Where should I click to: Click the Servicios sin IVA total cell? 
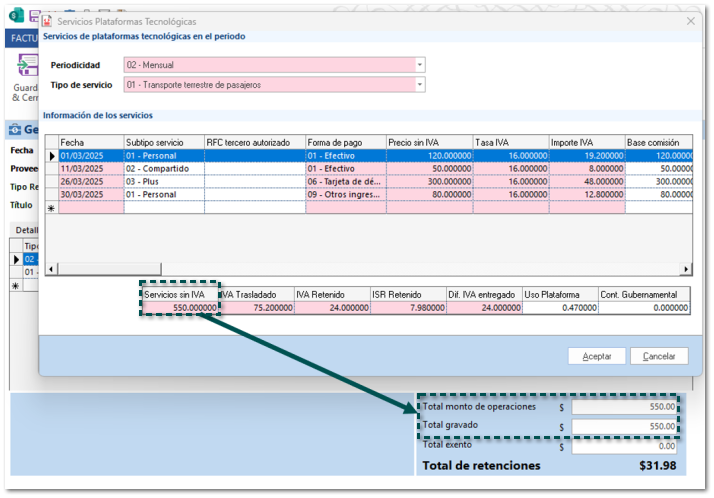[x=180, y=309]
